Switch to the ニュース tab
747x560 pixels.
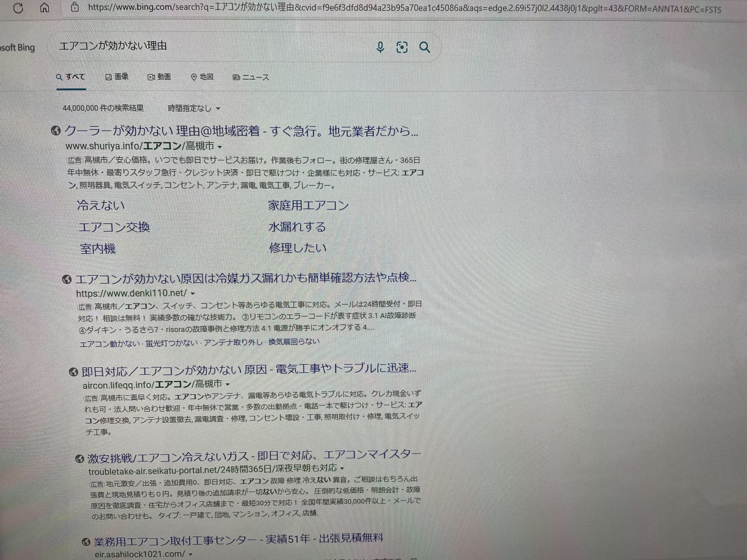click(x=251, y=78)
